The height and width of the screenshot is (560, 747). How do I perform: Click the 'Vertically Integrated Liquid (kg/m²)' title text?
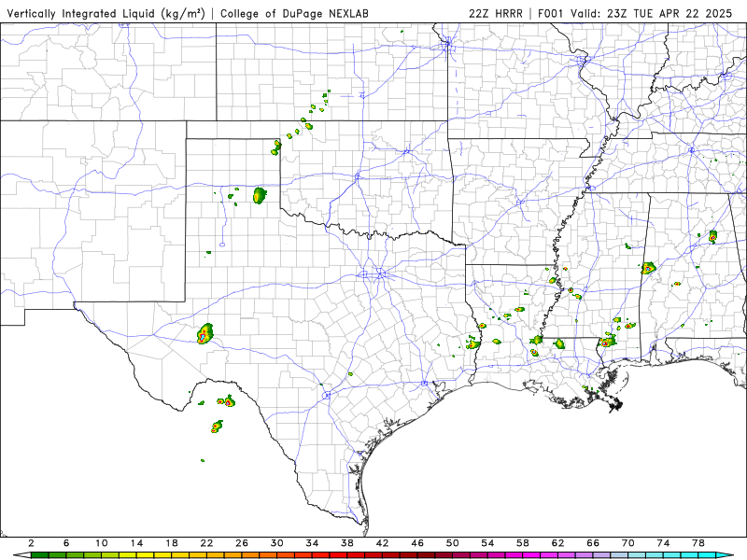106,14
